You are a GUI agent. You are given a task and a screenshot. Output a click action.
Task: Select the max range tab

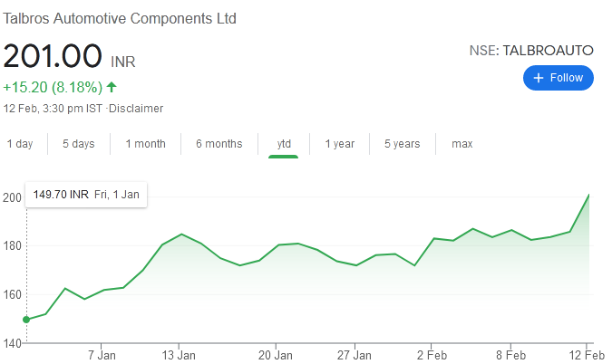click(x=462, y=144)
